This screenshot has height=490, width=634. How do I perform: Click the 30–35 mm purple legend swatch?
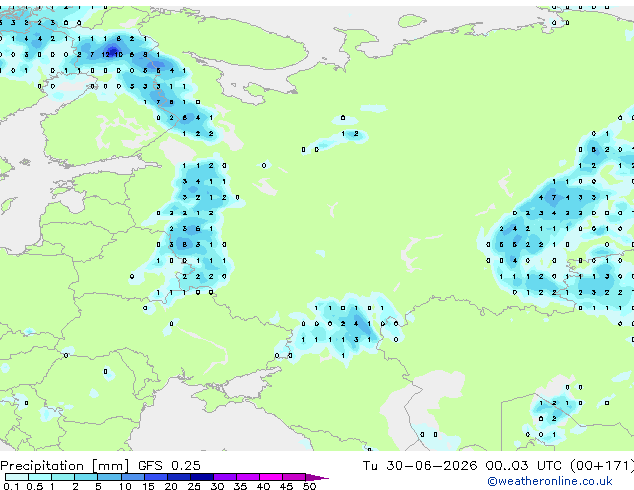[225, 477]
